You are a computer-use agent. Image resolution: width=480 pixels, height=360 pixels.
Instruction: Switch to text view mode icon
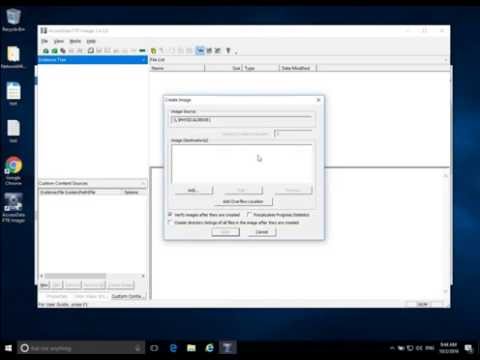click(209, 51)
